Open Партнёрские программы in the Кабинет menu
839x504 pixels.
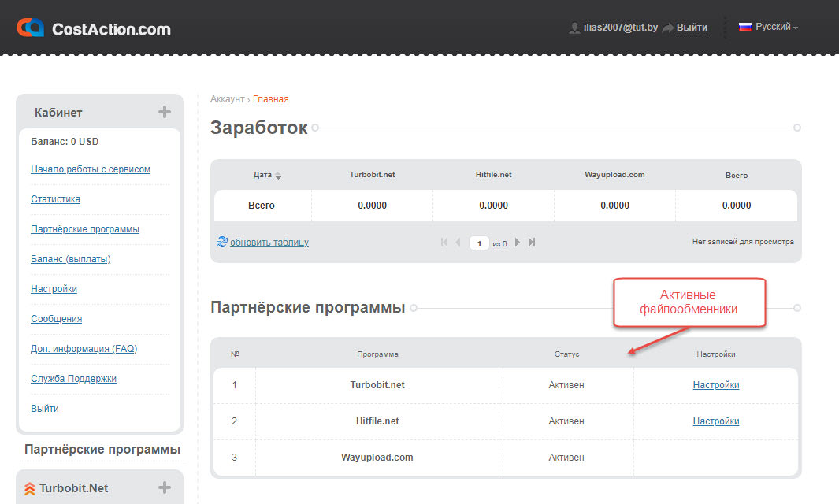[x=85, y=229]
